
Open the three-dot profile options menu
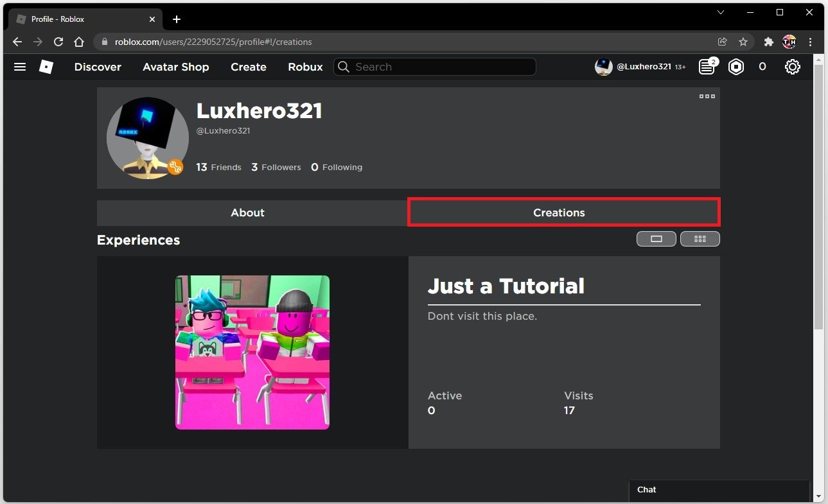point(707,96)
